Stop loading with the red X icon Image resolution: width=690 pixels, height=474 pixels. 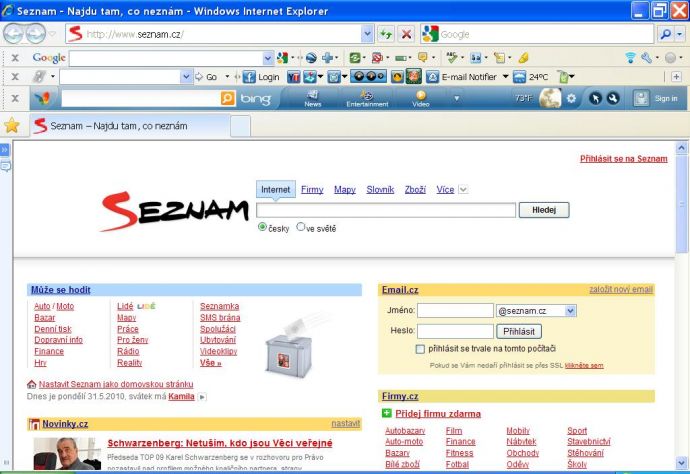click(407, 34)
